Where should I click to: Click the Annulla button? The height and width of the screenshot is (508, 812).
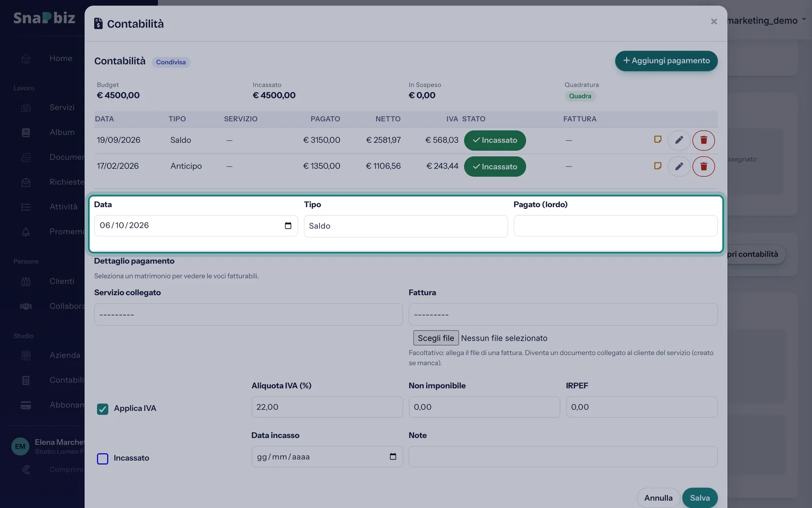point(658,497)
